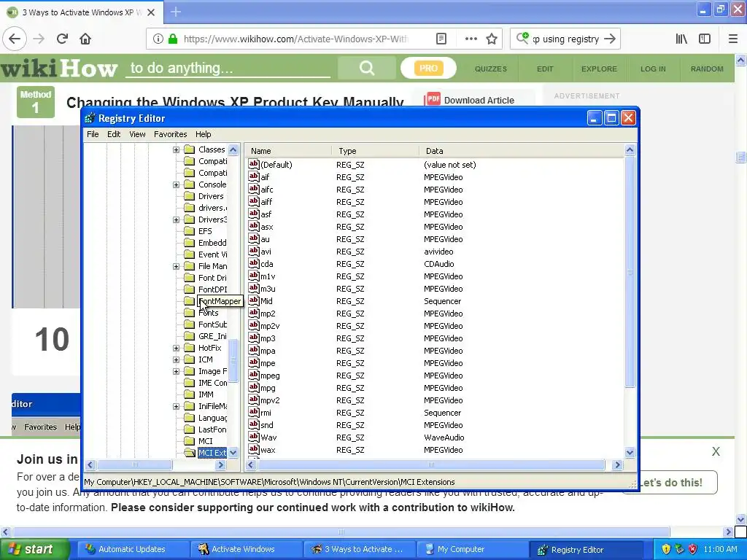Open Registry Editor Edit menu
The height and width of the screenshot is (560, 747).
pos(114,134)
